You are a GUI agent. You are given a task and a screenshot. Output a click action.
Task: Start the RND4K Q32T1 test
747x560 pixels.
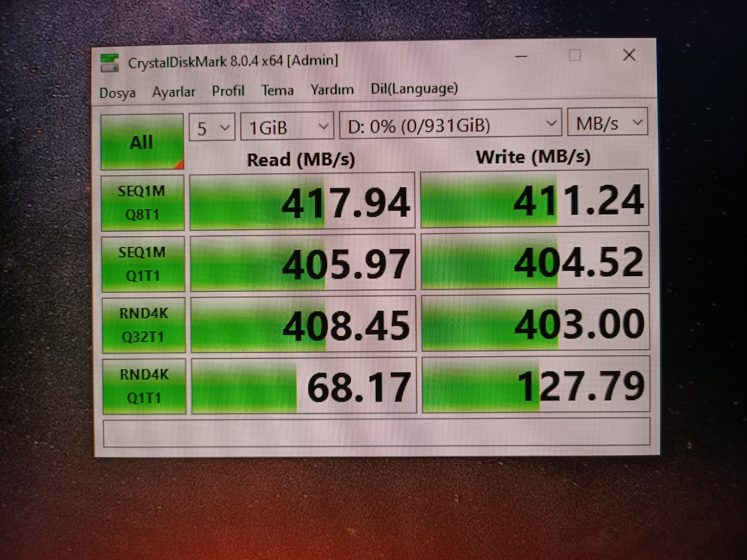tap(143, 325)
